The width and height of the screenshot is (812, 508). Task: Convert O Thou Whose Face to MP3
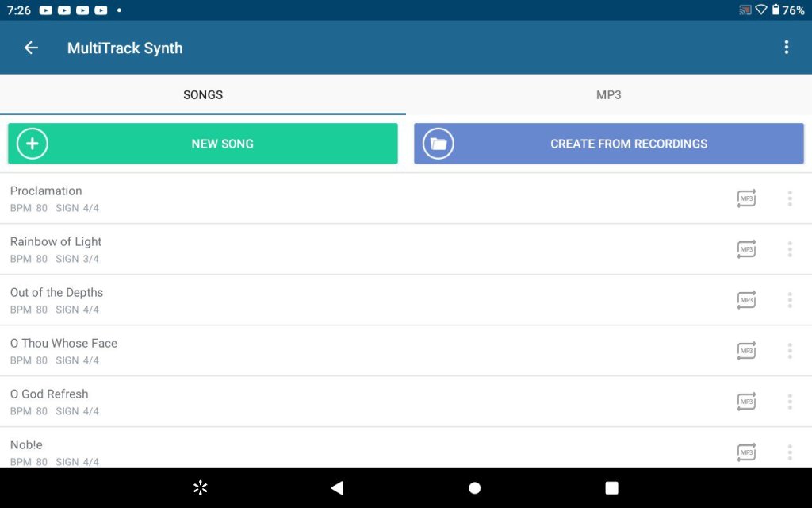[746, 351]
